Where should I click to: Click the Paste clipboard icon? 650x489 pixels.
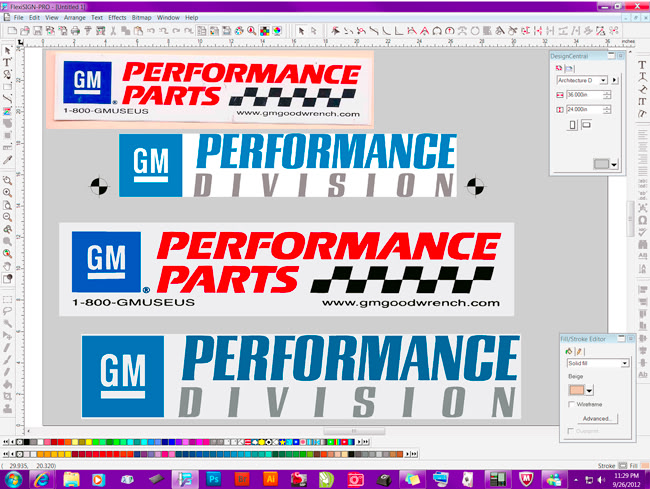pos(138,31)
